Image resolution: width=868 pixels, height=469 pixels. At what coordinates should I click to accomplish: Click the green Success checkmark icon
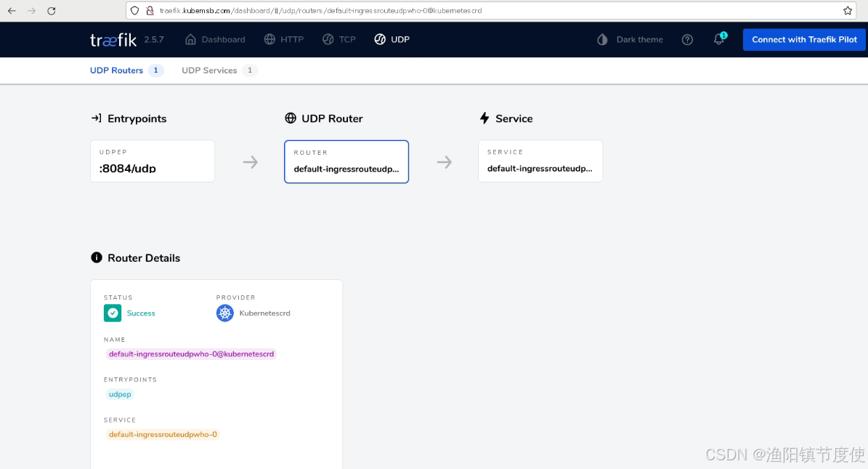[x=113, y=313]
